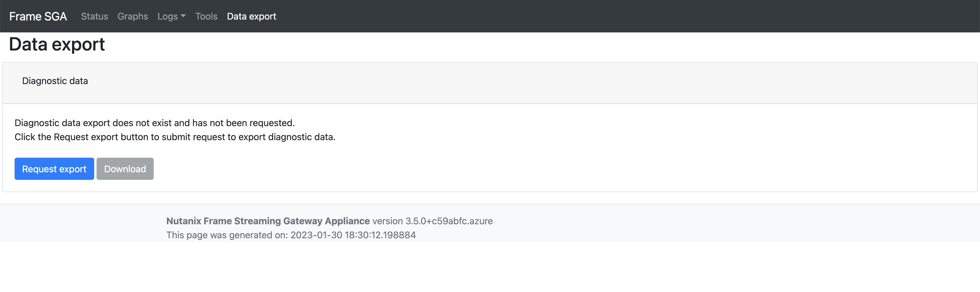Select the Data export nav item
This screenshot has width=980, height=292.
click(x=251, y=16)
